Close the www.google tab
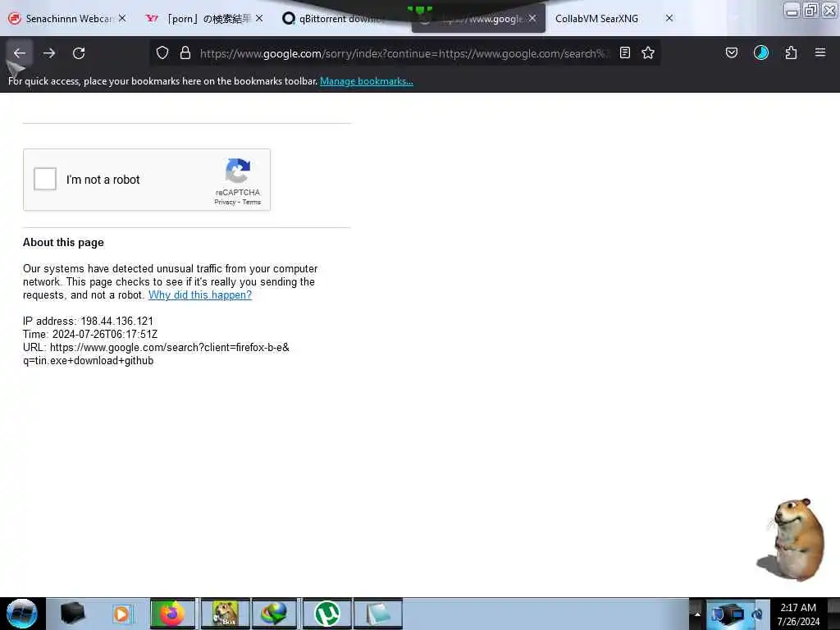The width and height of the screenshot is (840, 630). pyautogui.click(x=532, y=18)
